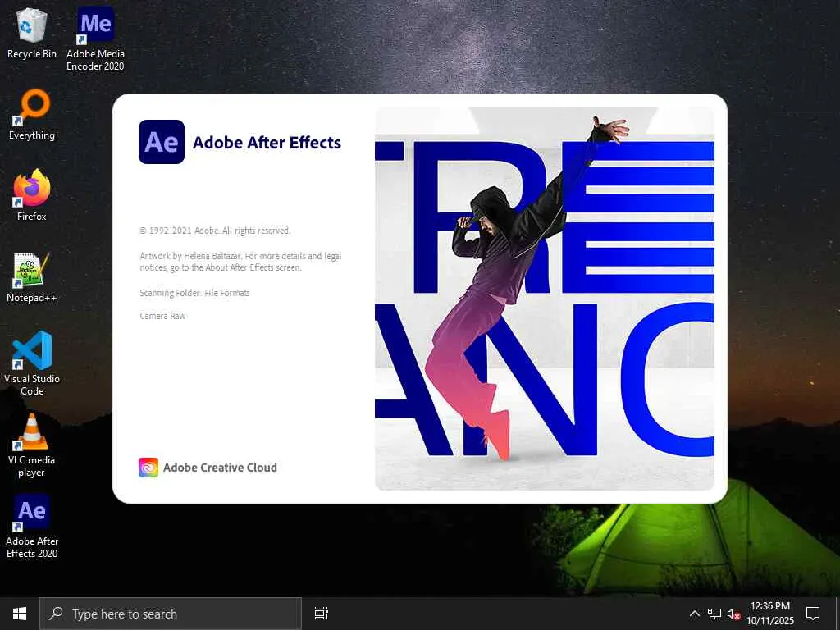Click the Adobe Creative Cloud logo icon

[x=148, y=467]
